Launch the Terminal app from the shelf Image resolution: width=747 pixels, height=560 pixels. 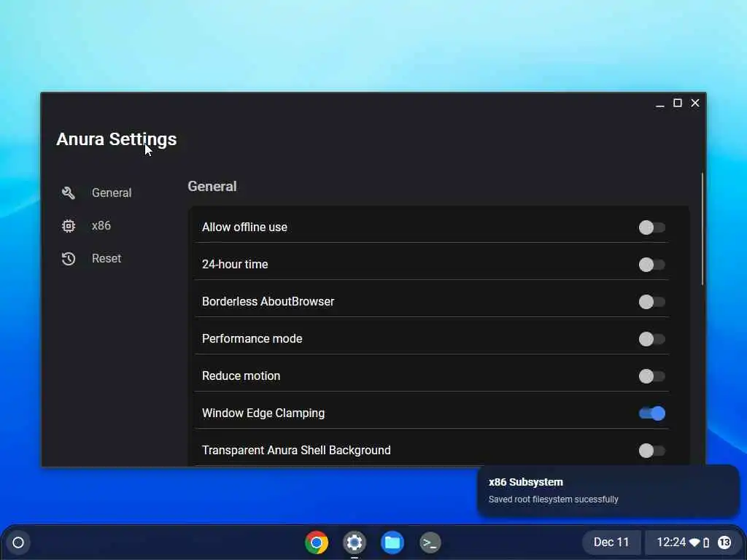[430, 542]
